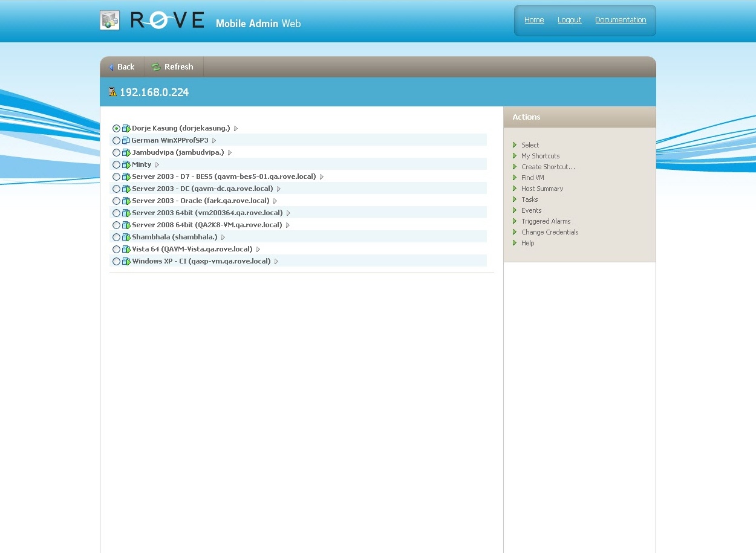The height and width of the screenshot is (553, 756).
Task: Open Vista 64 (QAVM-Vista.qa.rove.local) VM name
Action: coord(192,249)
